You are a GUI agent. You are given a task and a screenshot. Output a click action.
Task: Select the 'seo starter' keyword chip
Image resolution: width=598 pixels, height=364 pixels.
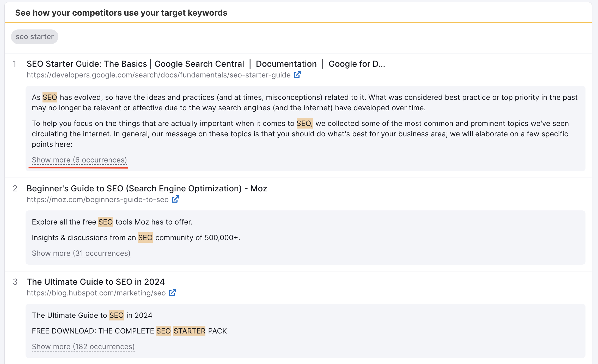click(34, 37)
